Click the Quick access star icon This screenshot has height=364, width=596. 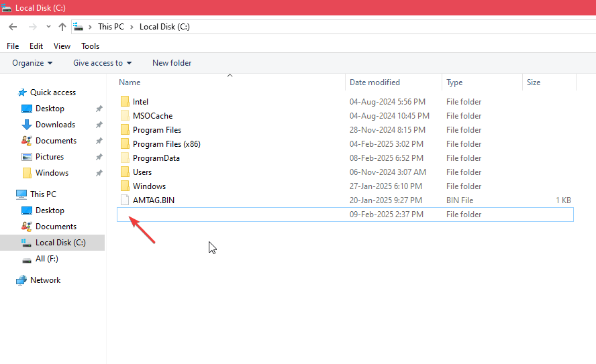pyautogui.click(x=22, y=93)
